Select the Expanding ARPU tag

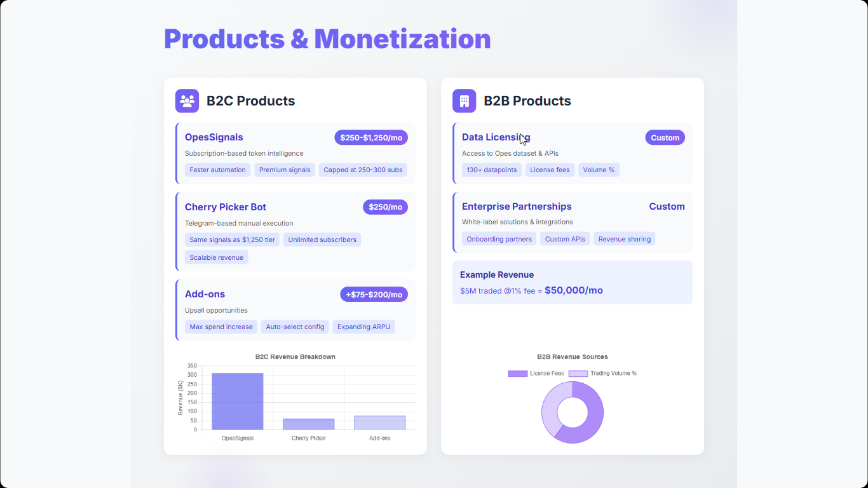[363, 327]
